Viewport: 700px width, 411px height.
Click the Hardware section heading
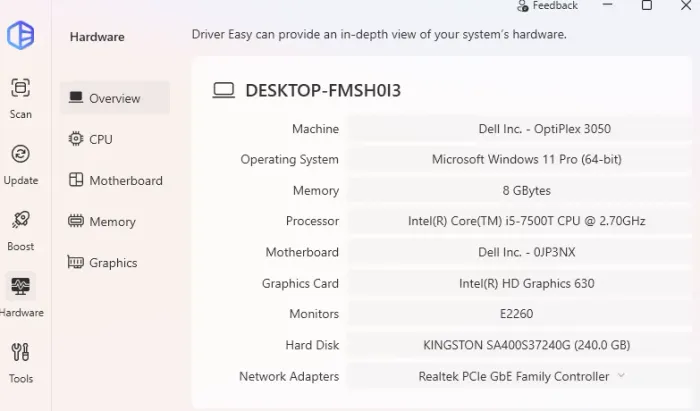(97, 37)
